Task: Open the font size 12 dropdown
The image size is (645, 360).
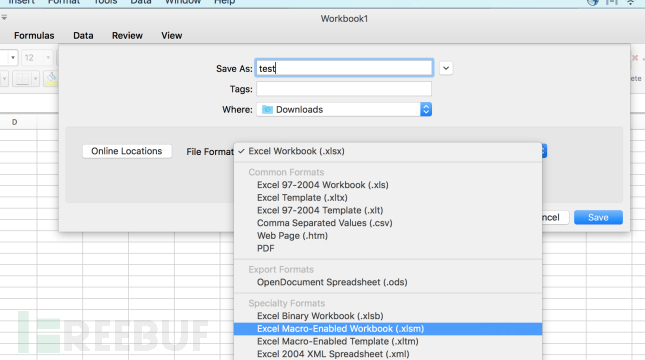Action: [x=48, y=58]
